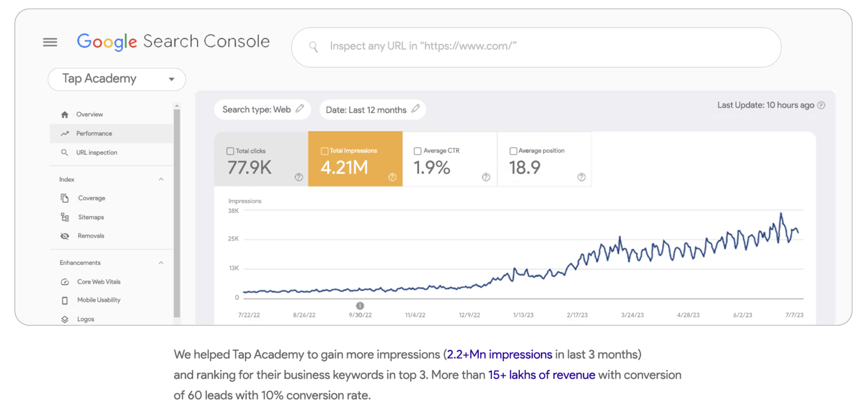868x413 pixels.
Task: Click the Google Search Console logo
Action: [173, 41]
